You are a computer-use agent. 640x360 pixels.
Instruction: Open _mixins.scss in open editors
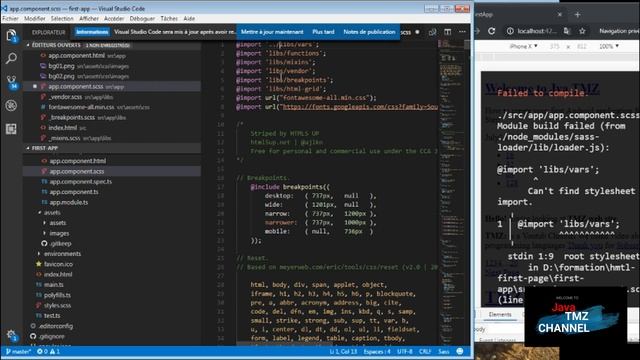(x=65, y=138)
